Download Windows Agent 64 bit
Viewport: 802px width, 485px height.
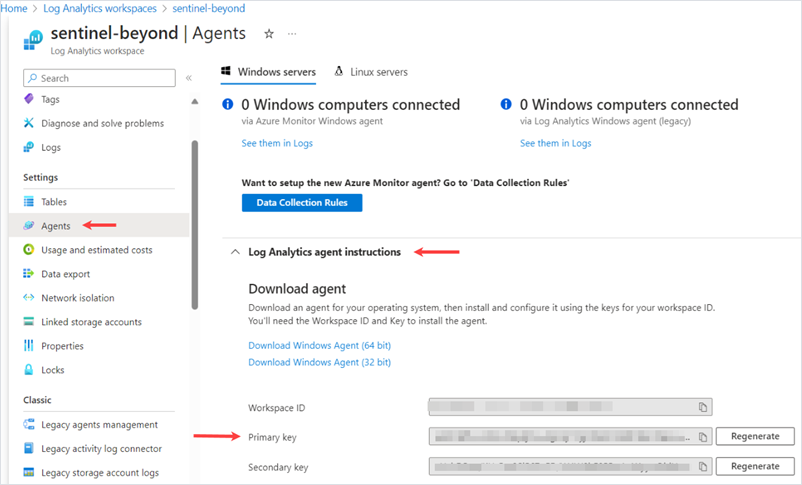point(319,346)
